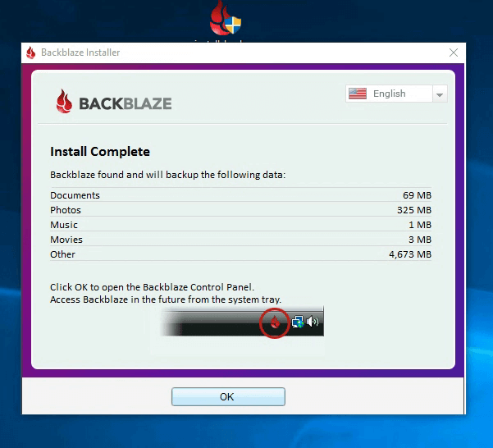
Task: Click the Backblaze Installer title bar text
Action: pyautogui.click(x=81, y=53)
